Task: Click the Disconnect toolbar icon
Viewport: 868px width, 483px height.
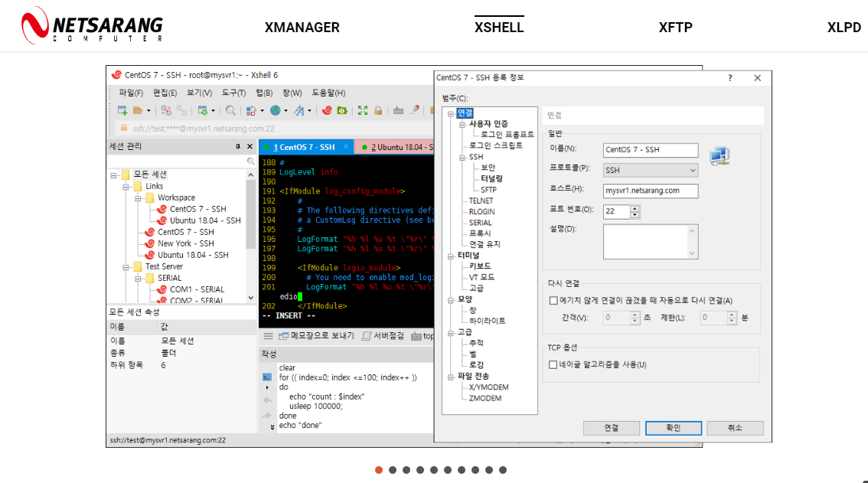Action: coord(166,111)
